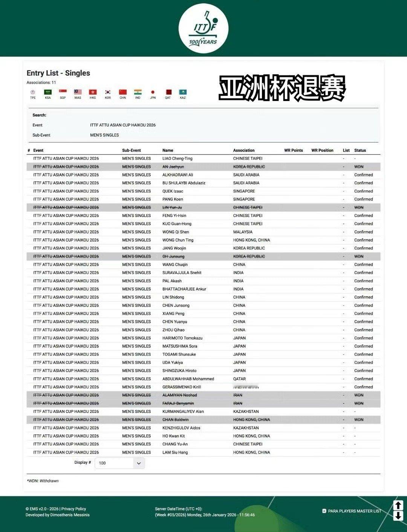
Task: Select the KAZ association flag
Action: [x=183, y=92]
